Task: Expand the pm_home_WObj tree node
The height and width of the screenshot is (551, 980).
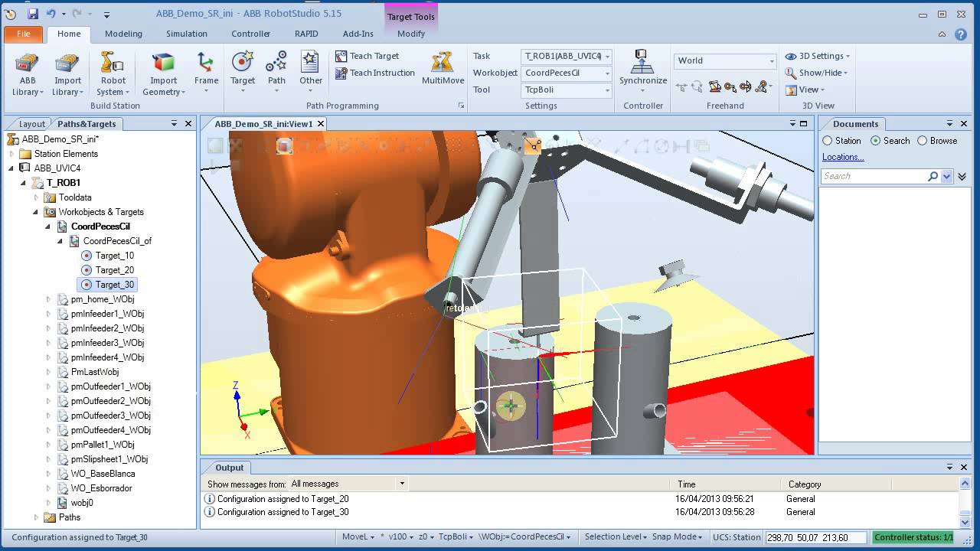Action: click(x=48, y=299)
